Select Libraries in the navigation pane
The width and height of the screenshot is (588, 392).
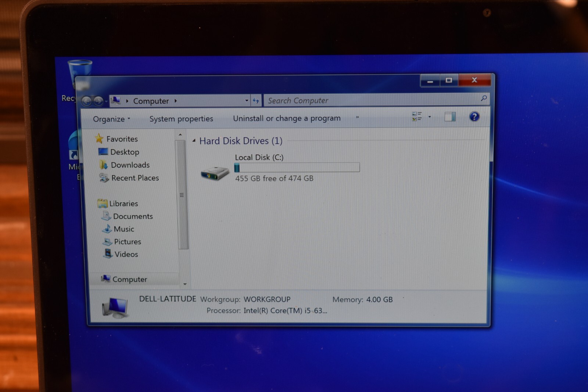[x=123, y=204]
